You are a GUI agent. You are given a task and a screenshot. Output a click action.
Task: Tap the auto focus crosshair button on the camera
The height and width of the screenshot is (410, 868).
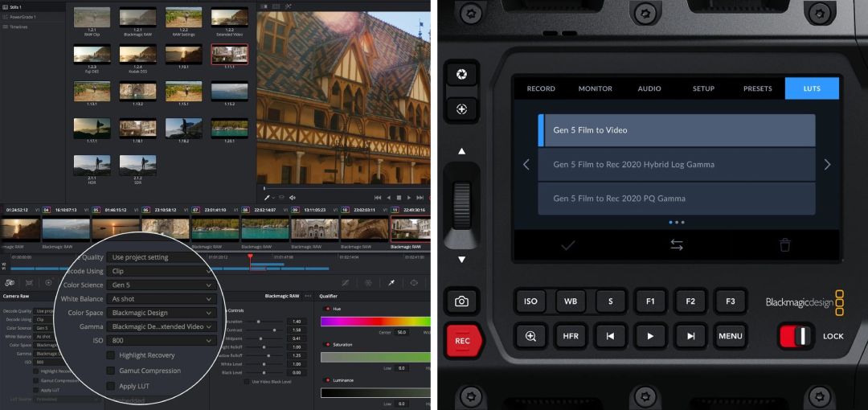(461, 109)
